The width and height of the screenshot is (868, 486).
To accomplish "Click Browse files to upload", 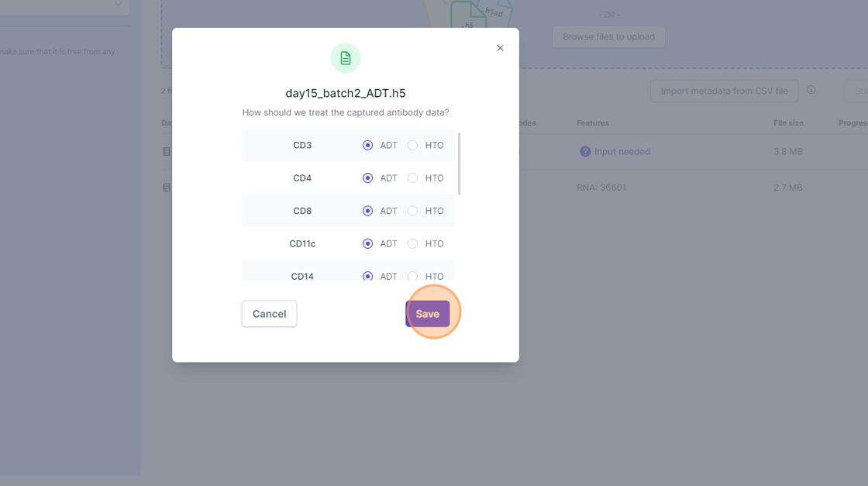I will pyautogui.click(x=608, y=36).
